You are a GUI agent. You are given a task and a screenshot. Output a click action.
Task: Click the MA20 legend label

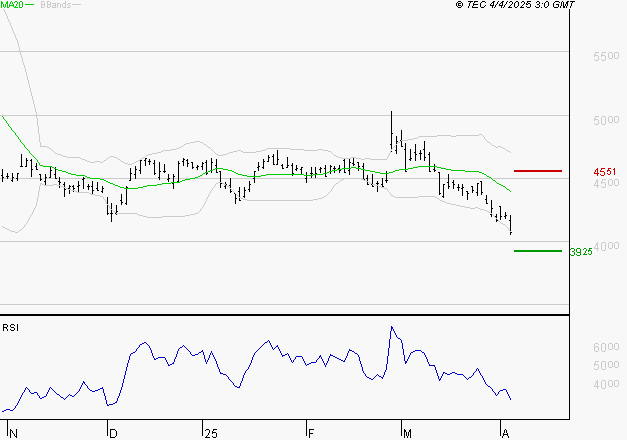(11, 5)
